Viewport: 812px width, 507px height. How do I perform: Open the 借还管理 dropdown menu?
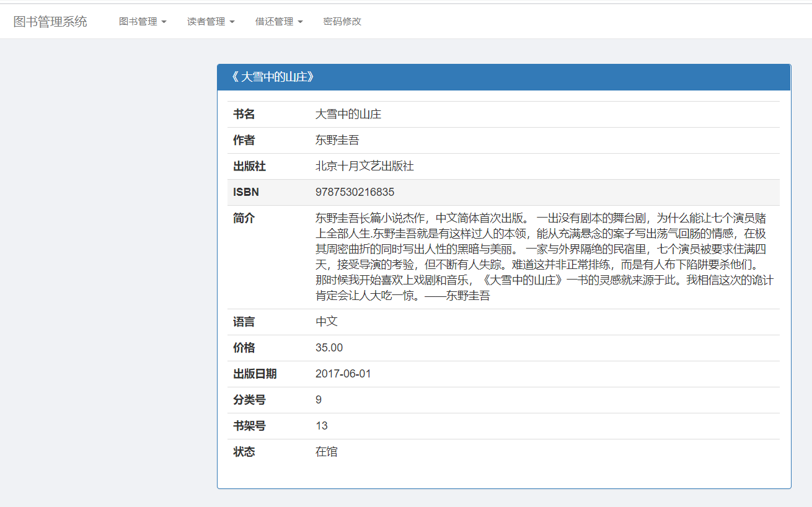(x=279, y=22)
